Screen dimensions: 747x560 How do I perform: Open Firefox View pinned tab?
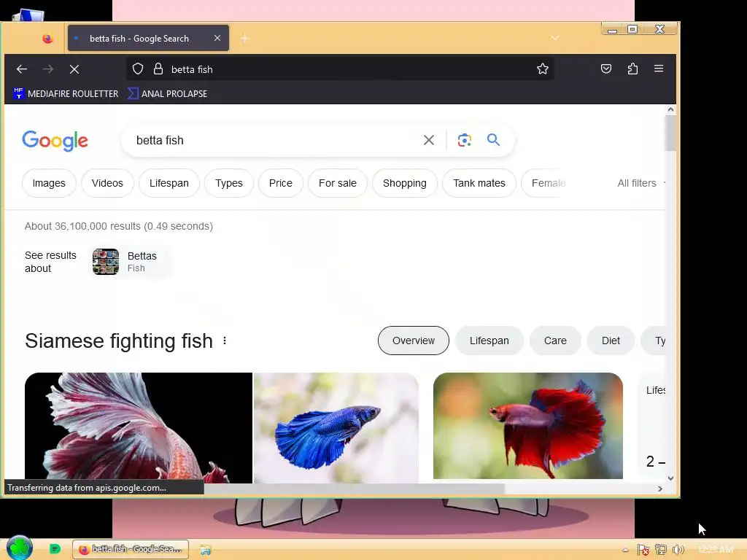coord(47,39)
